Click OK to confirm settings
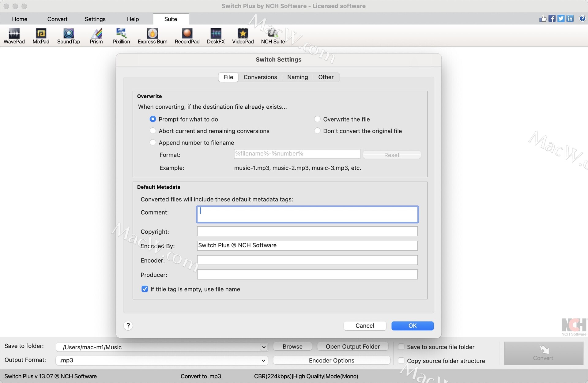Viewport: 588px width, 383px height. point(412,326)
